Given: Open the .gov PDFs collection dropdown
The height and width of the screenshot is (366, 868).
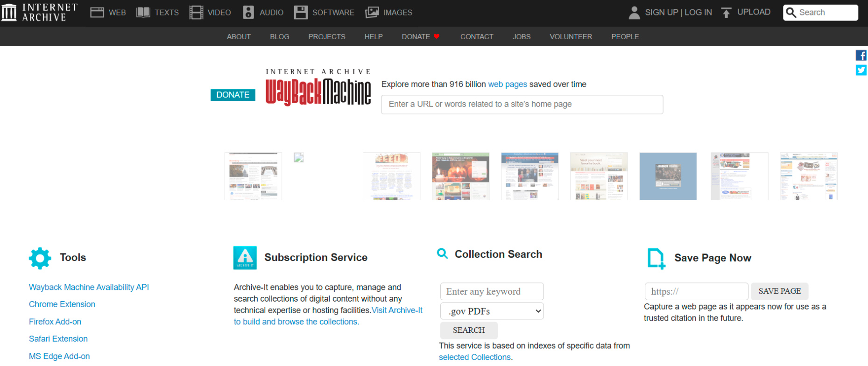Looking at the screenshot, I should (x=492, y=311).
